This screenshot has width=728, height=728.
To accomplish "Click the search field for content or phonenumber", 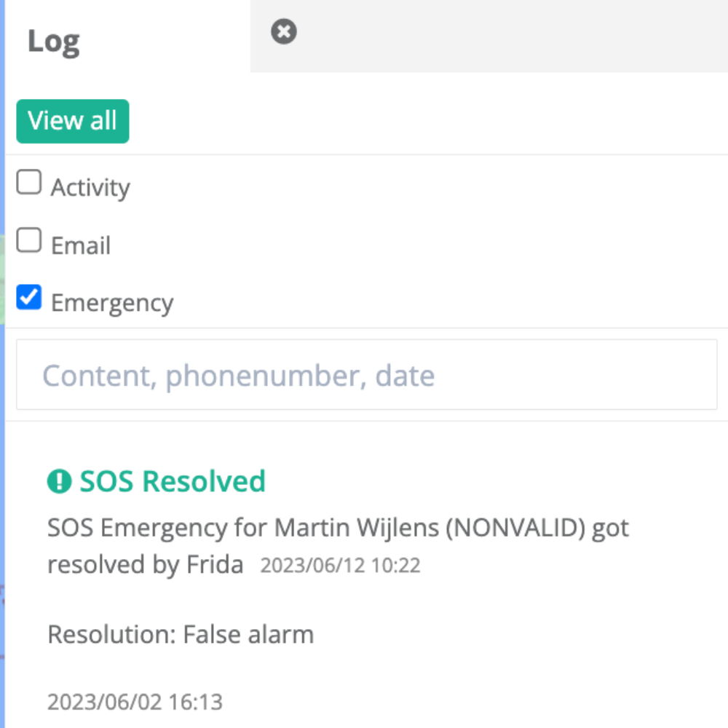I will pos(364,375).
